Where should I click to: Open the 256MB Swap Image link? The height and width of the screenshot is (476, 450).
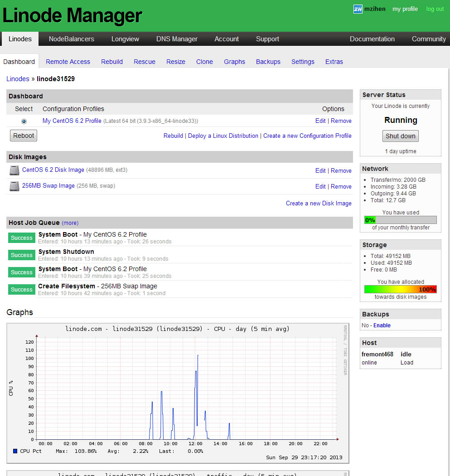click(x=48, y=185)
